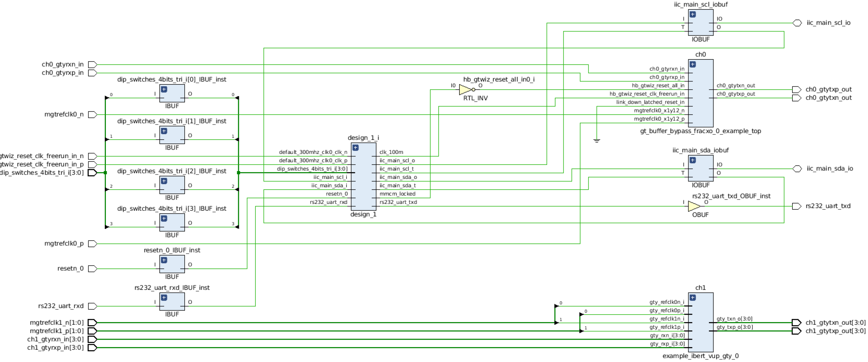Expand dip_switches_4bits_tri_i[3]_IBUF_inst plus icon
868x362 pixels.
coord(164,218)
